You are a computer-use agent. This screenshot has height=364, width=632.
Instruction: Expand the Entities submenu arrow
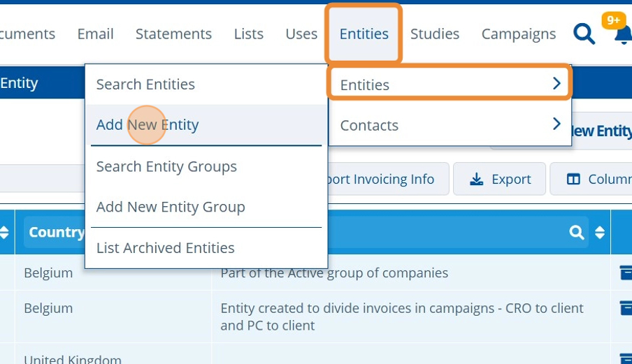(556, 84)
